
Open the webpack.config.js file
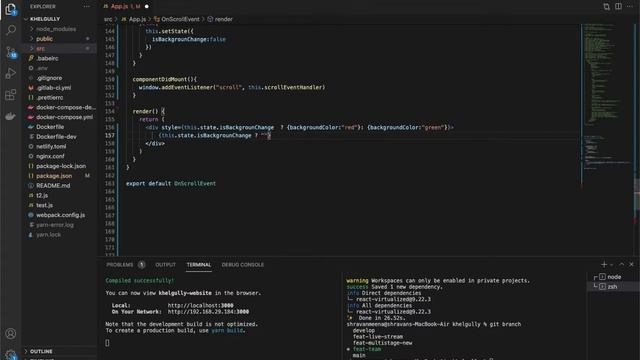[x=60, y=215]
